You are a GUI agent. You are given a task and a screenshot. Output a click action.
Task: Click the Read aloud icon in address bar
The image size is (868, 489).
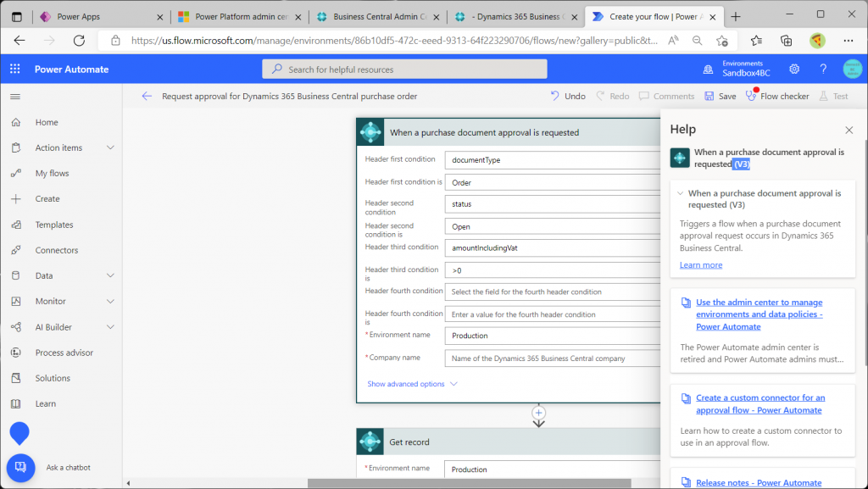[x=673, y=41]
